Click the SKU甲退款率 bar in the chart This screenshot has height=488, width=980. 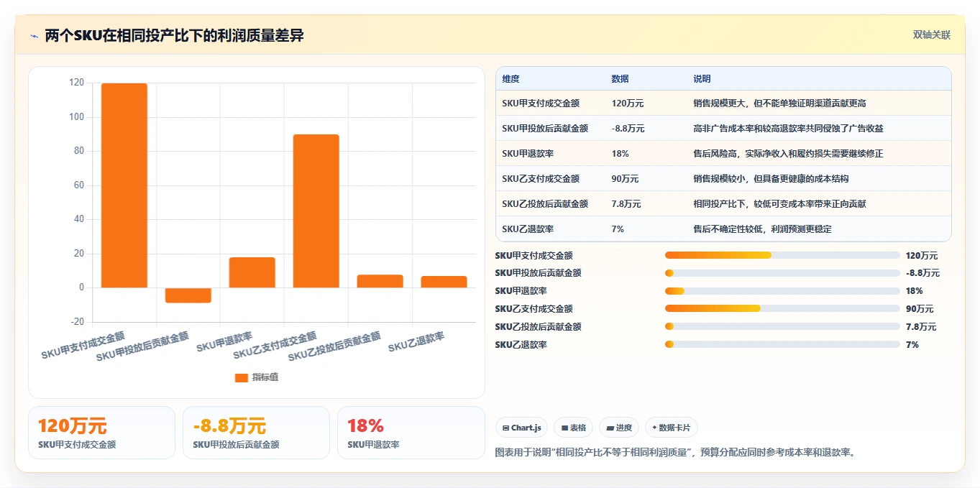[x=252, y=272]
